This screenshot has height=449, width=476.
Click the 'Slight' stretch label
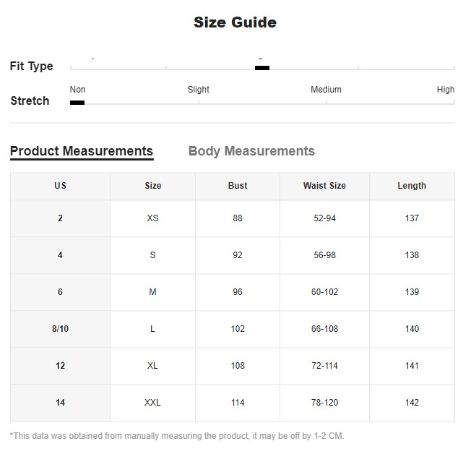pyautogui.click(x=199, y=90)
